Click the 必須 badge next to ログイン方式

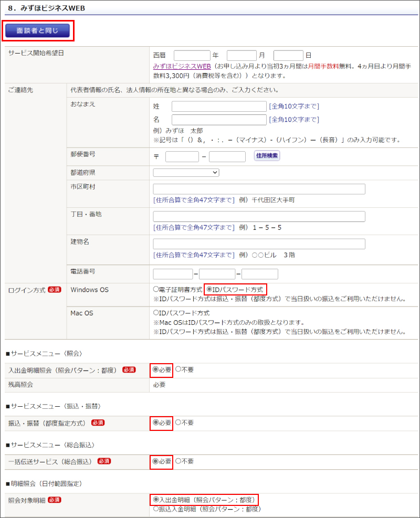[x=55, y=290]
